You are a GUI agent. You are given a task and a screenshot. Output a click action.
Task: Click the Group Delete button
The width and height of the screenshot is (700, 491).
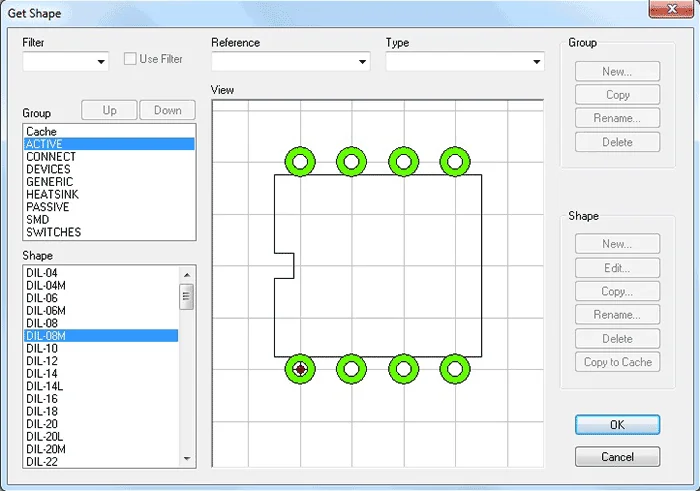click(x=617, y=142)
